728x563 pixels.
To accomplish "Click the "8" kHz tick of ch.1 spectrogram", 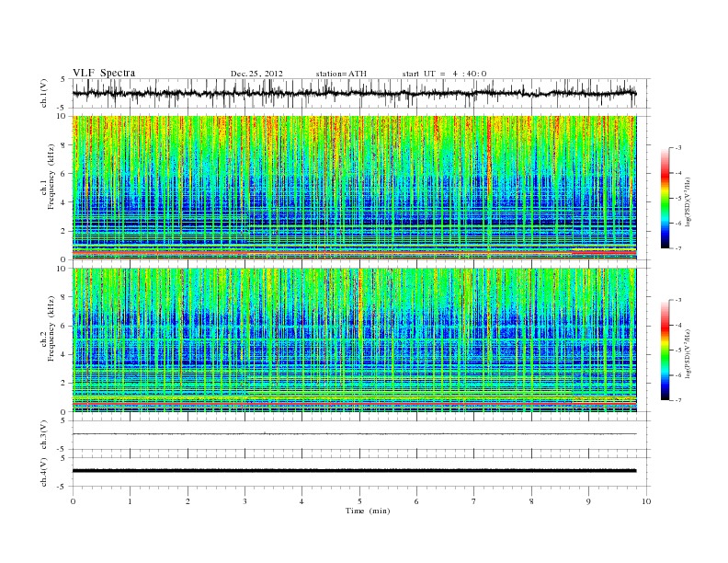I will pos(64,145).
